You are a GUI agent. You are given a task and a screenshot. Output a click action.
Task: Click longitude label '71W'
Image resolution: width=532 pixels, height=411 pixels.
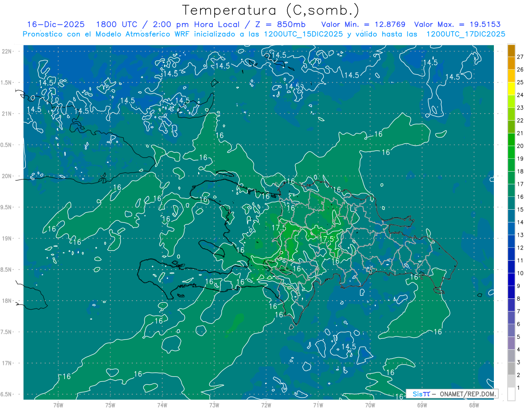pos(318,405)
